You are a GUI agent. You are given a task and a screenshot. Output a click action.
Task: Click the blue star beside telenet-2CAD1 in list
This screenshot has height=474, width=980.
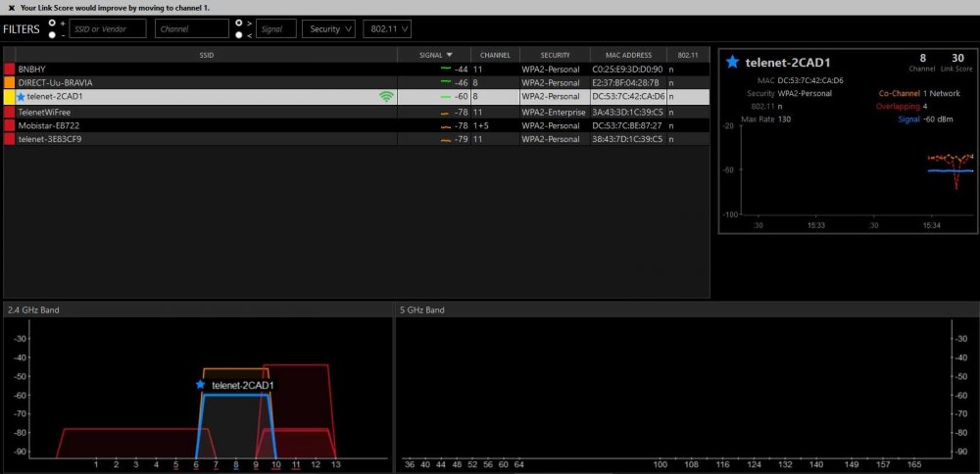[x=21, y=97]
